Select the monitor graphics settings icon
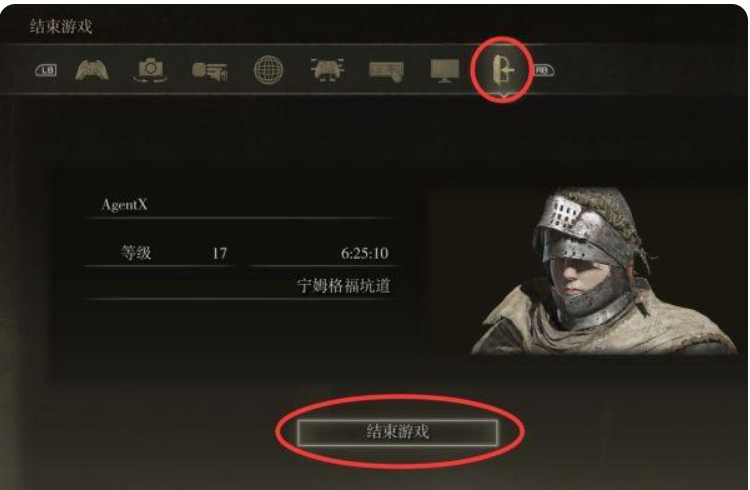750x490 pixels. 445,70
